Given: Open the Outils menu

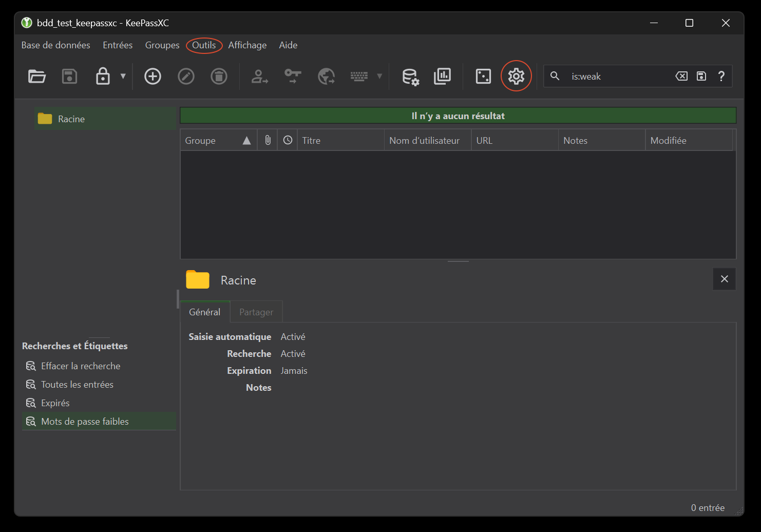Looking at the screenshot, I should click(x=204, y=45).
